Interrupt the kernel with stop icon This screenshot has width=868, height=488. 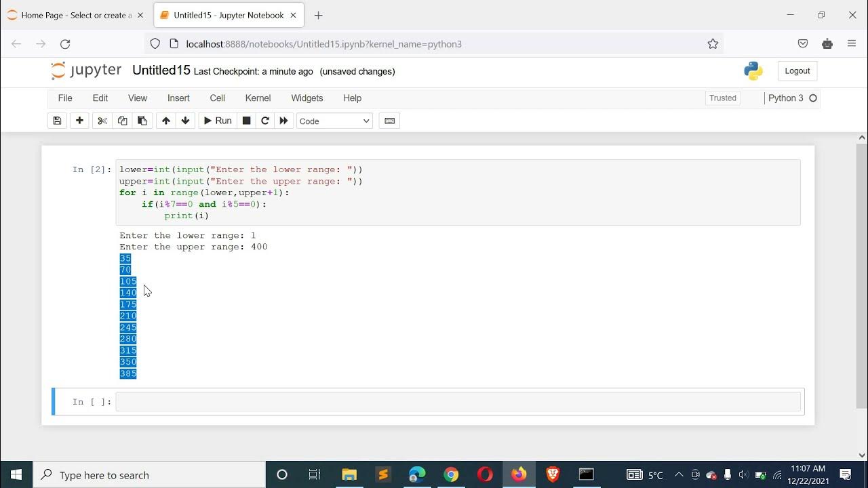pyautogui.click(x=247, y=121)
